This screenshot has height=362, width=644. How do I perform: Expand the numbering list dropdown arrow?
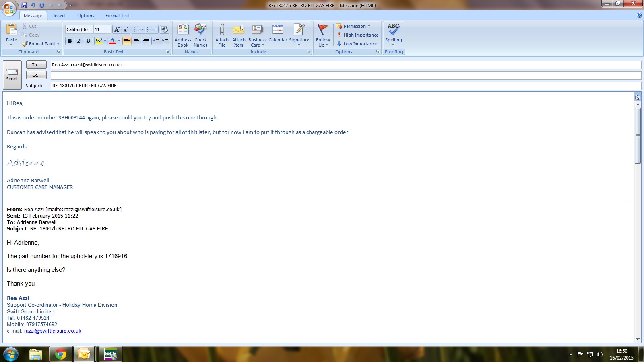coord(156,29)
